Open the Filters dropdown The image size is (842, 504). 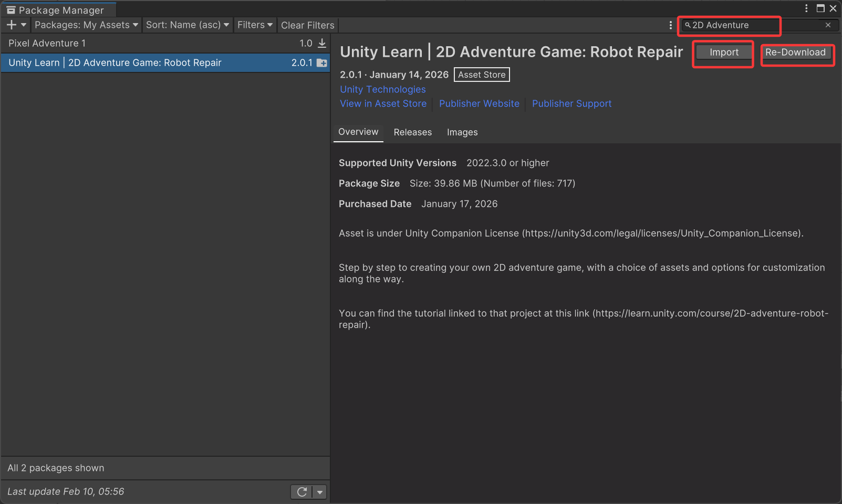[x=255, y=25]
